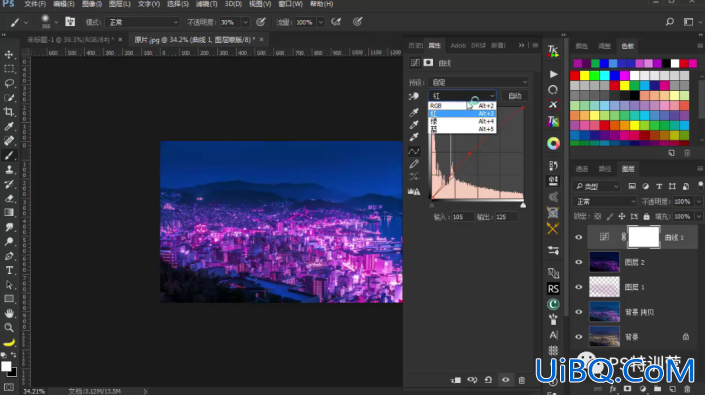Screen dimensions: 705x395
Task: Hide the 曲线 1 layer
Action: pyautogui.click(x=579, y=237)
